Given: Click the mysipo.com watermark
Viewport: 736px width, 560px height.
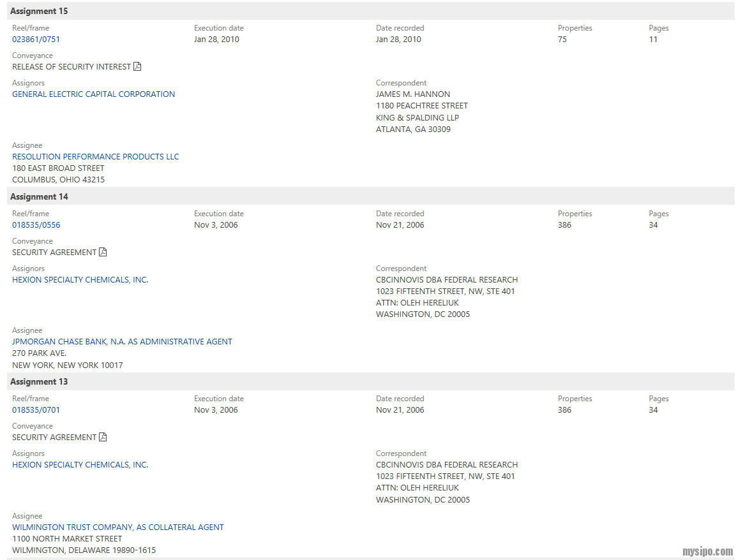Looking at the screenshot, I should point(707,552).
